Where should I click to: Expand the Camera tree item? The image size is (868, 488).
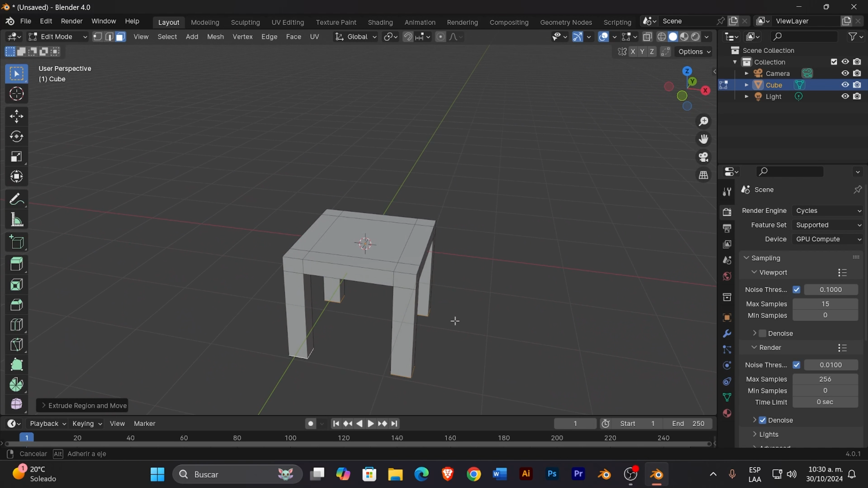coord(746,73)
